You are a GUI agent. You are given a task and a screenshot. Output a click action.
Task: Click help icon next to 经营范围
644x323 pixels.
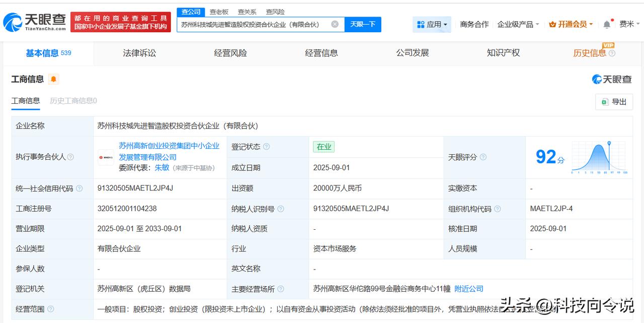pos(50,309)
